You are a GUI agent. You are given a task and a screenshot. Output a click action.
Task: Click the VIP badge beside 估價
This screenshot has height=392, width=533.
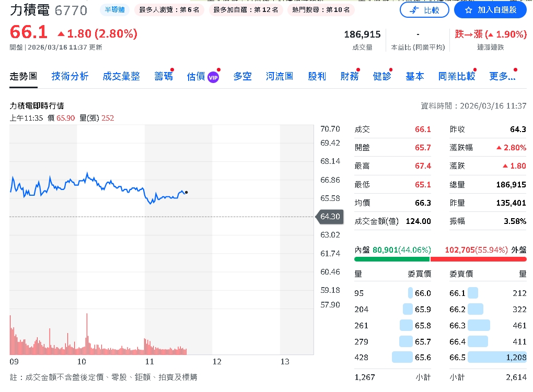pos(213,77)
